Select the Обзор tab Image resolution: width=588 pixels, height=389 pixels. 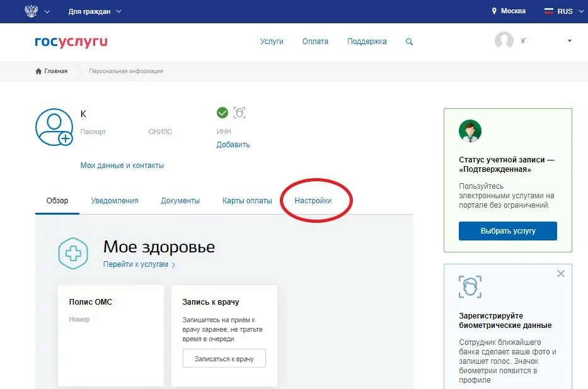coord(57,201)
